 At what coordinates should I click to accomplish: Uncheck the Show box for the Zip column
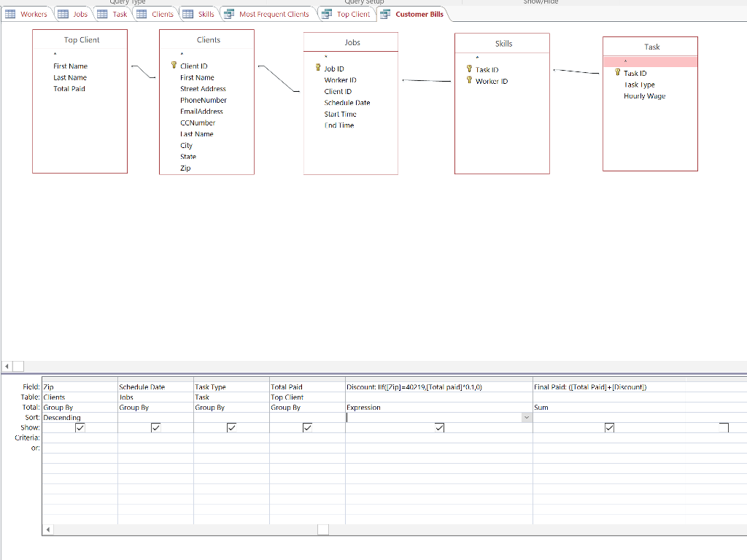point(80,428)
